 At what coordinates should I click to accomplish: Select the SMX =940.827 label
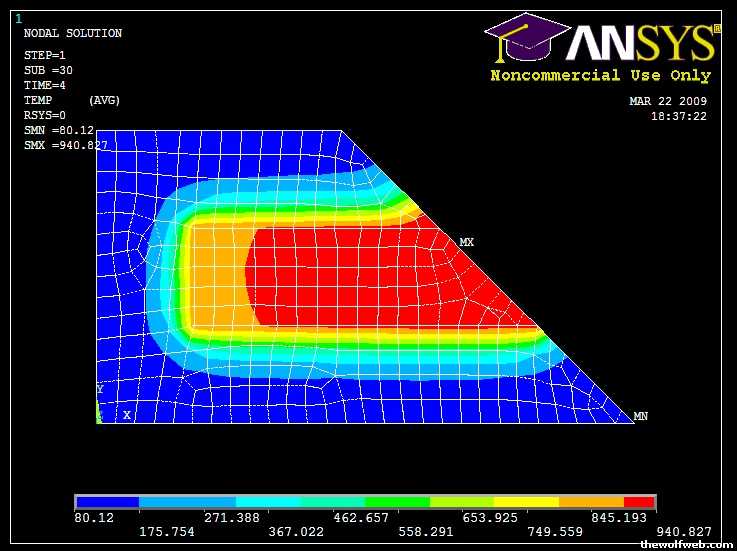[x=65, y=145]
